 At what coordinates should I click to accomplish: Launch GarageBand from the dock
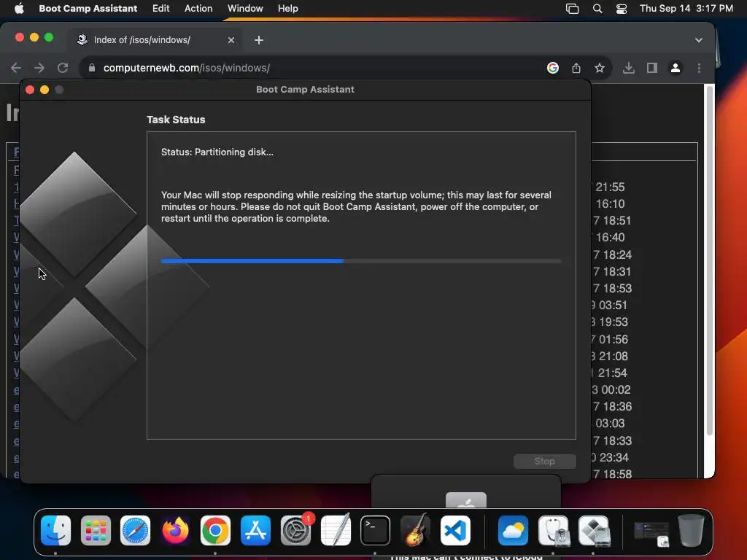click(415, 531)
